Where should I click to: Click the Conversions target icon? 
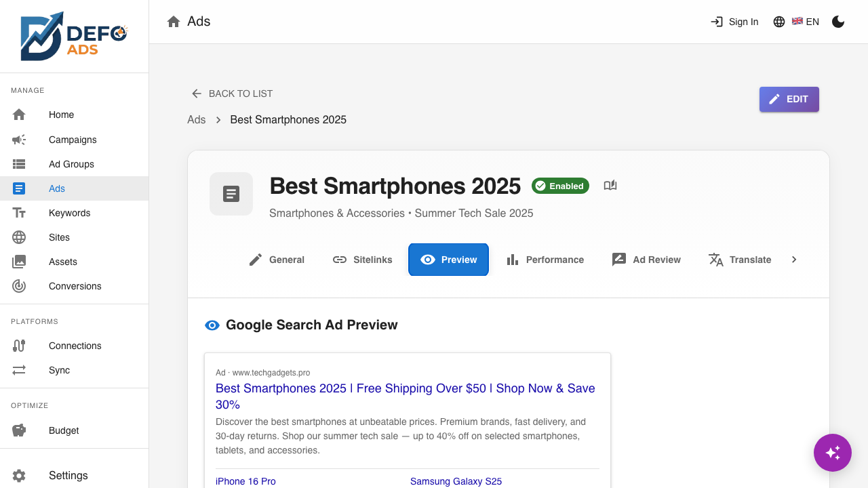click(19, 286)
